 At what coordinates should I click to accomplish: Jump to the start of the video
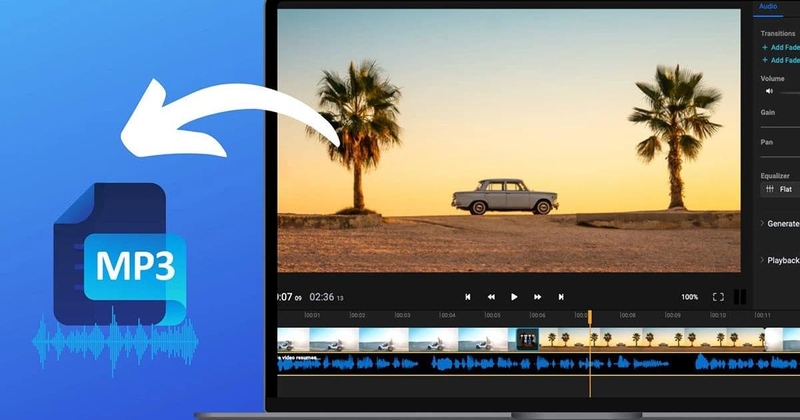click(x=467, y=297)
